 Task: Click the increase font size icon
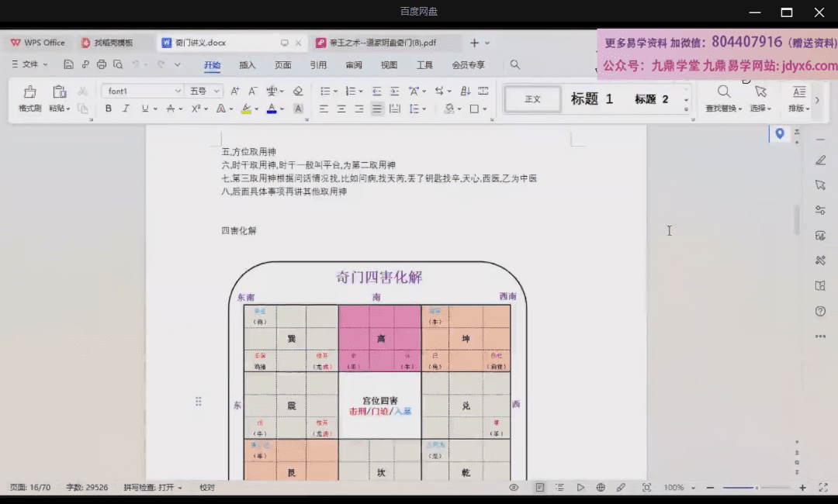click(235, 91)
